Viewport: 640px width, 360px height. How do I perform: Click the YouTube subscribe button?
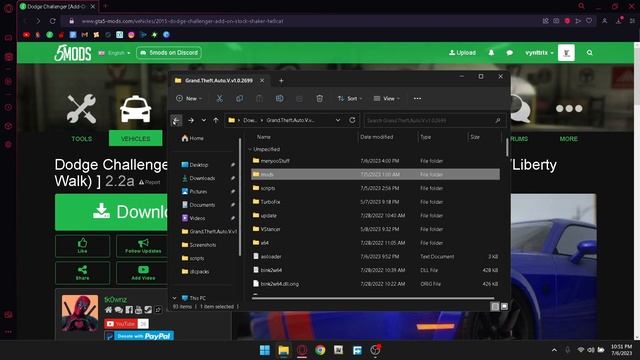(121, 324)
